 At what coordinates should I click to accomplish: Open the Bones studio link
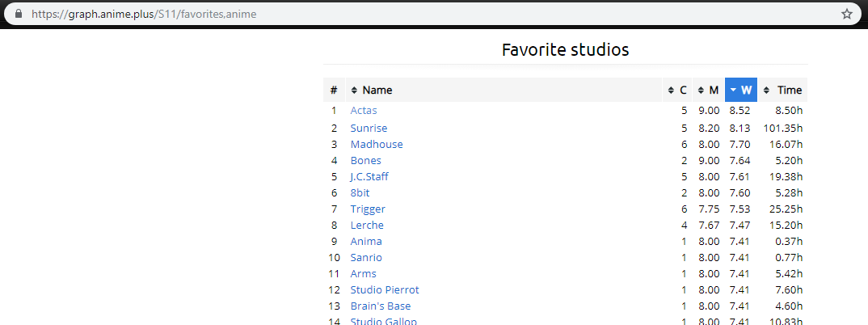click(365, 161)
